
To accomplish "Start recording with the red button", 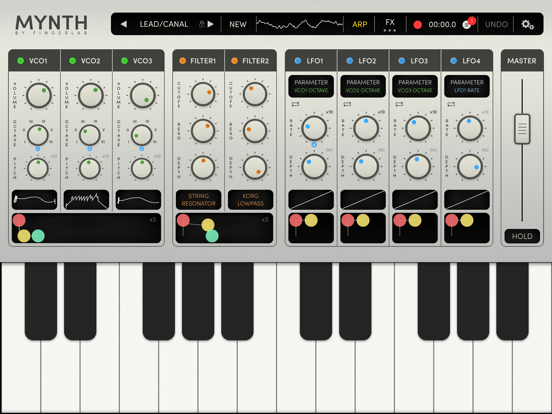I will tap(418, 25).
